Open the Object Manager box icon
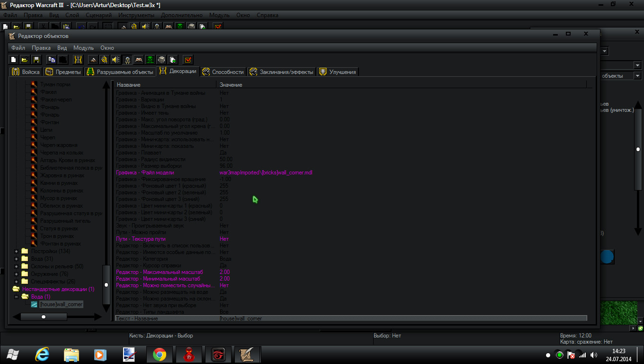Viewport: 644px width, 364px height. tap(161, 60)
